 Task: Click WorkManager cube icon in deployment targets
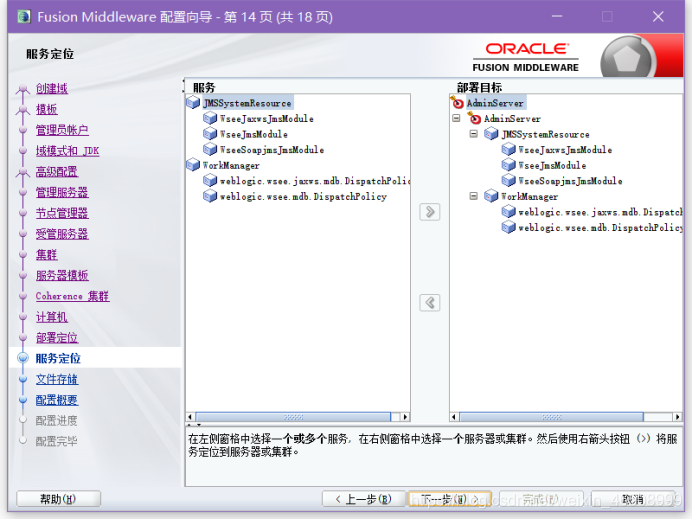pos(491,196)
